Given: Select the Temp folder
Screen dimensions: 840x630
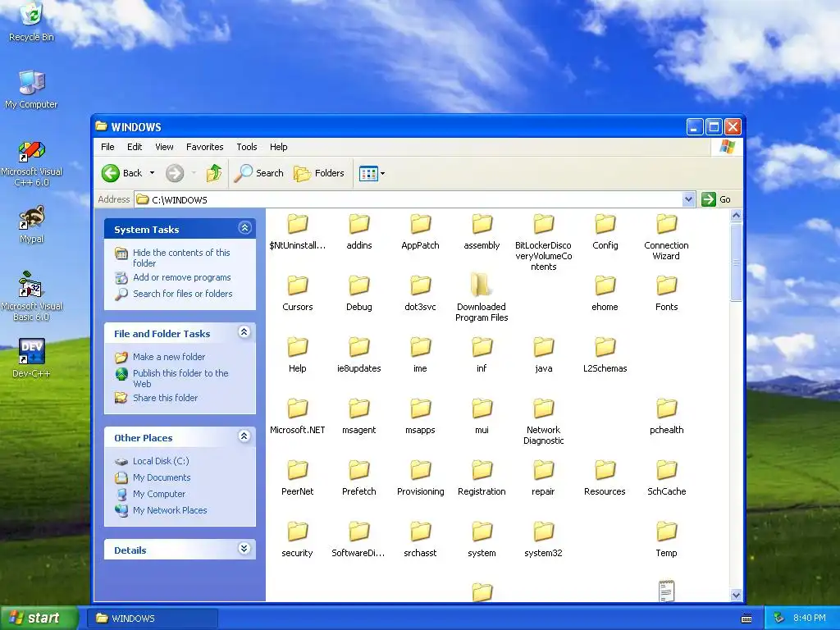Looking at the screenshot, I should (x=666, y=540).
